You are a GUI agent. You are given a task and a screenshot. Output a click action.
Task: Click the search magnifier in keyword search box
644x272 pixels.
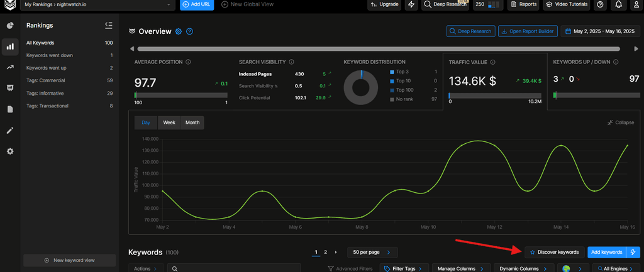click(x=175, y=269)
